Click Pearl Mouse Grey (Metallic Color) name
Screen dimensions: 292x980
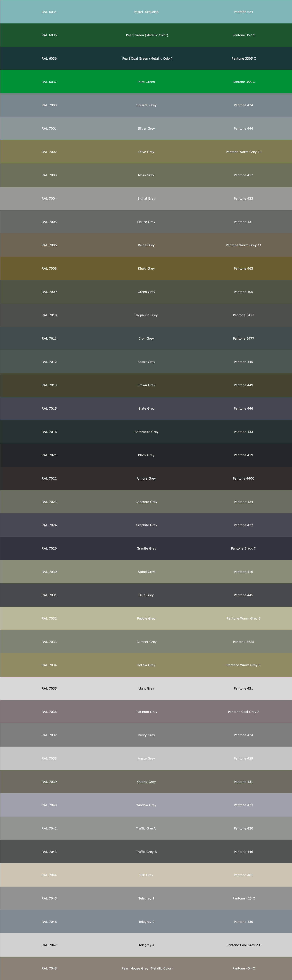(x=147, y=968)
